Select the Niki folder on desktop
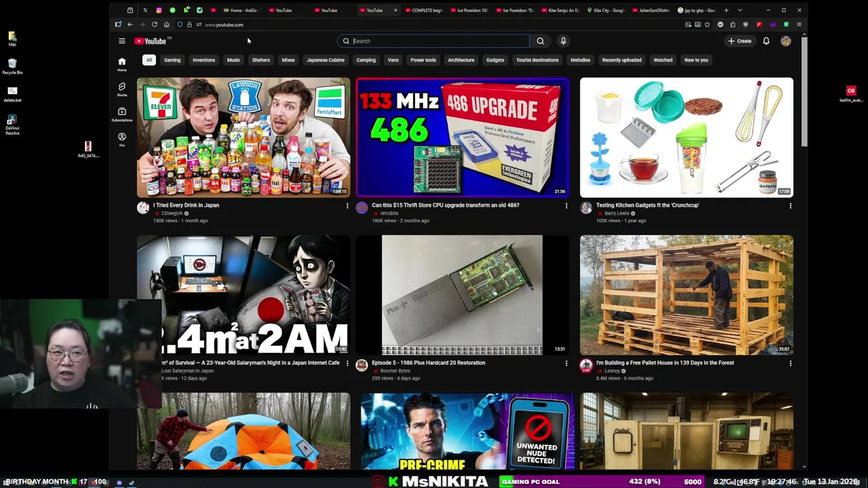868x488 pixels. [12, 38]
